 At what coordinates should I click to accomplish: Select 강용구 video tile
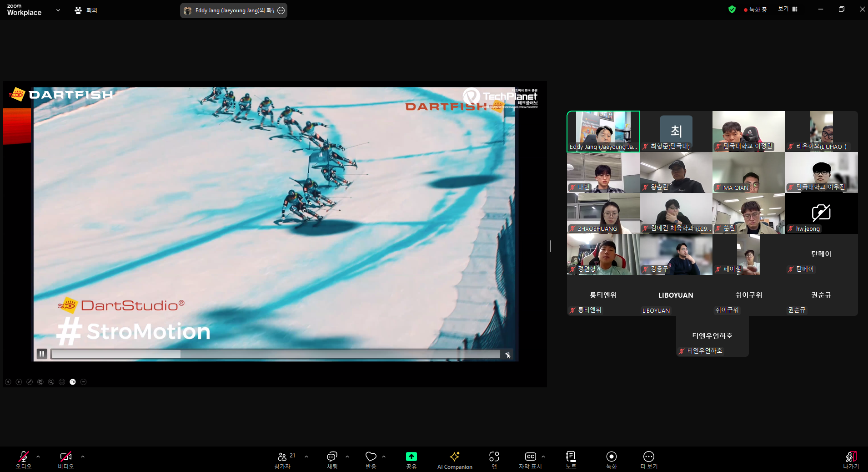coord(676,254)
